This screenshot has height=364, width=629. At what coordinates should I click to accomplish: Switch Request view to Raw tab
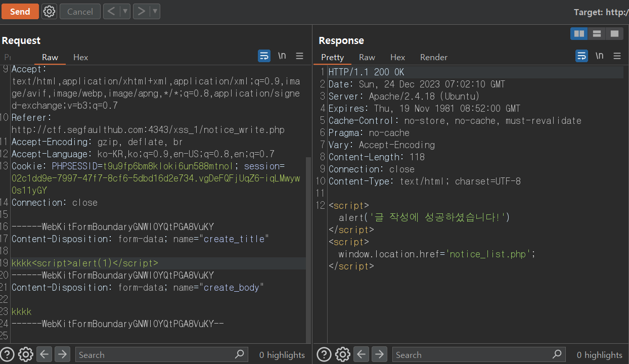pos(50,57)
